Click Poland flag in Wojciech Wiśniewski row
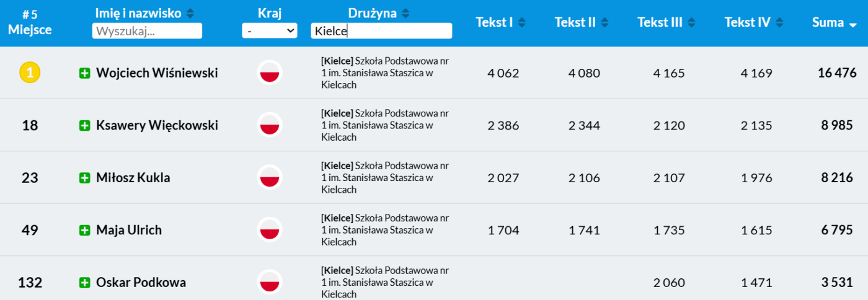Viewport: 868px width, 300px height. [x=270, y=73]
